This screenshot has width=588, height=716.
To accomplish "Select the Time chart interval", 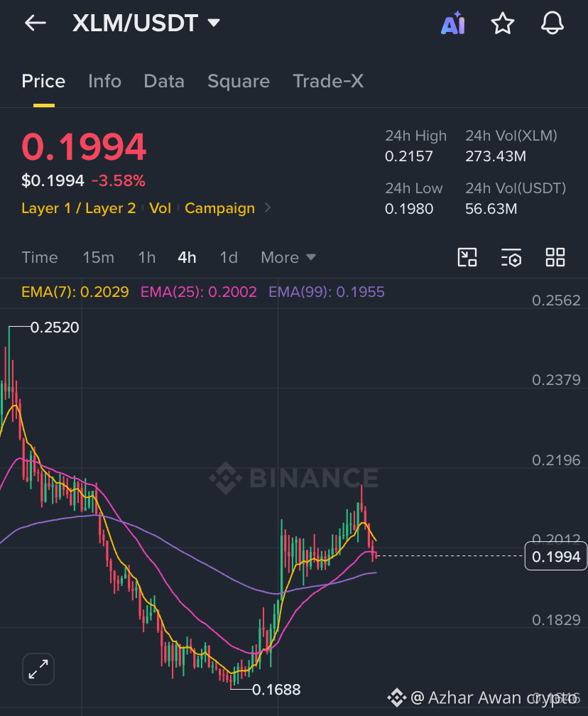I will 40,258.
